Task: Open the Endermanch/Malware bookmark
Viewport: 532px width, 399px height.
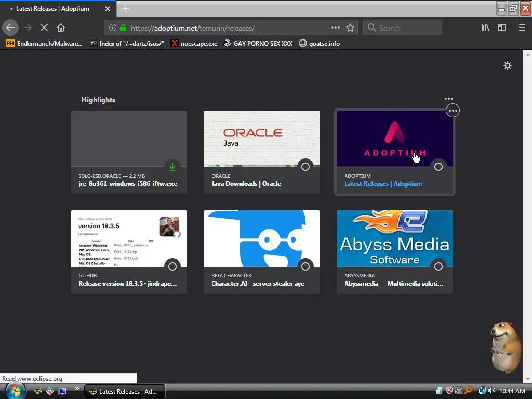Action: pyautogui.click(x=45, y=44)
